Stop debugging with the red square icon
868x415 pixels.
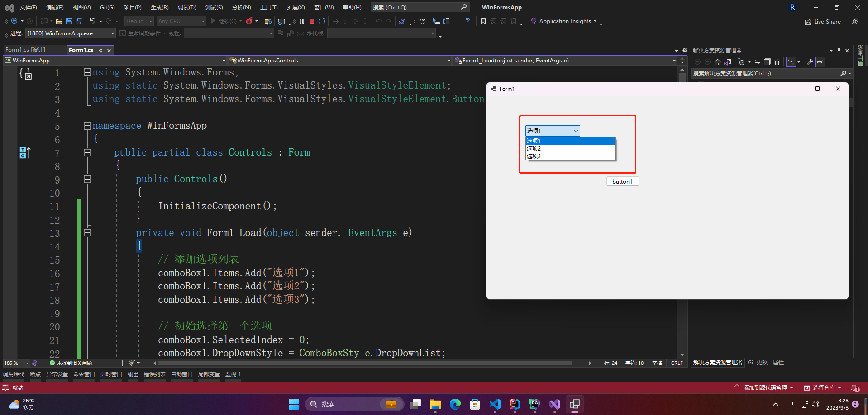312,21
